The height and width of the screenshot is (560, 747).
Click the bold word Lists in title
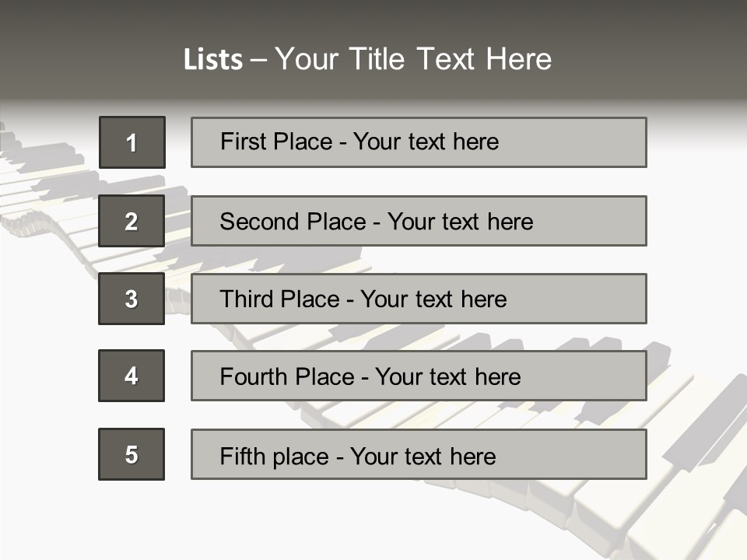click(213, 60)
